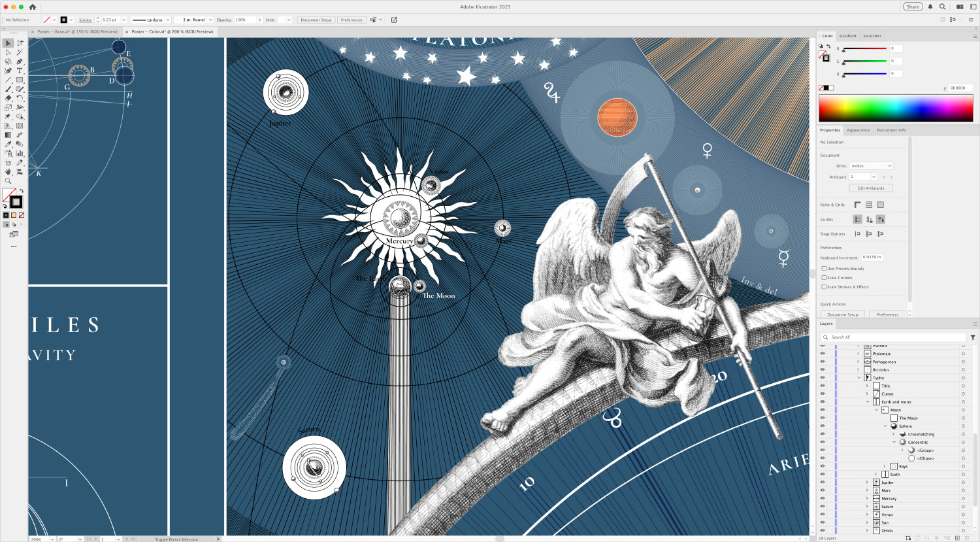Expand the Mars layer
Screen dimensions: 980x542
point(868,490)
